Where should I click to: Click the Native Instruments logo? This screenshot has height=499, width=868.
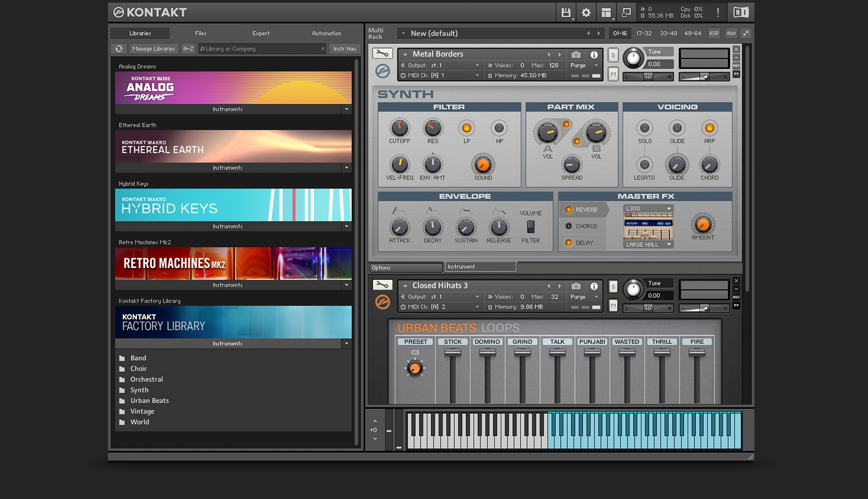pyautogui.click(x=740, y=12)
